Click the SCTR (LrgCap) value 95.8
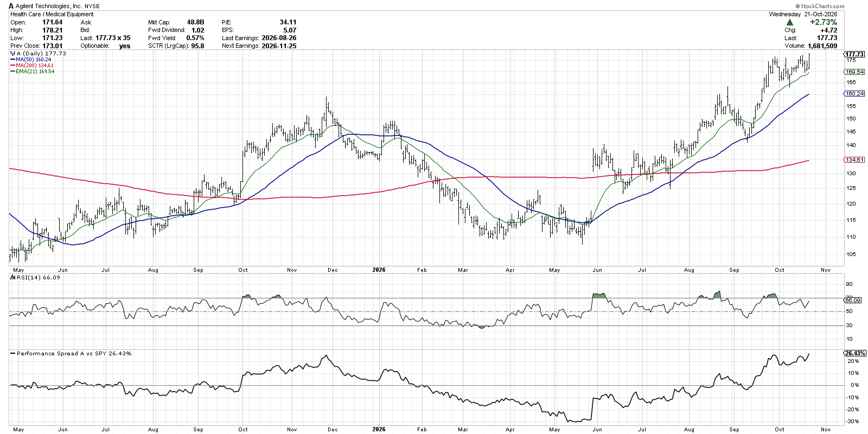The image size is (868, 434). 198,46
